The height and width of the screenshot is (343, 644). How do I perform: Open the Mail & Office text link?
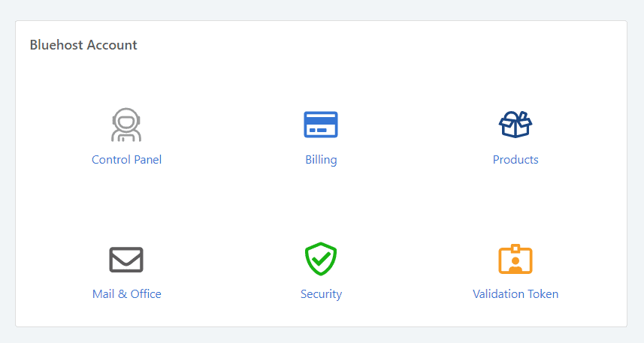[126, 294]
